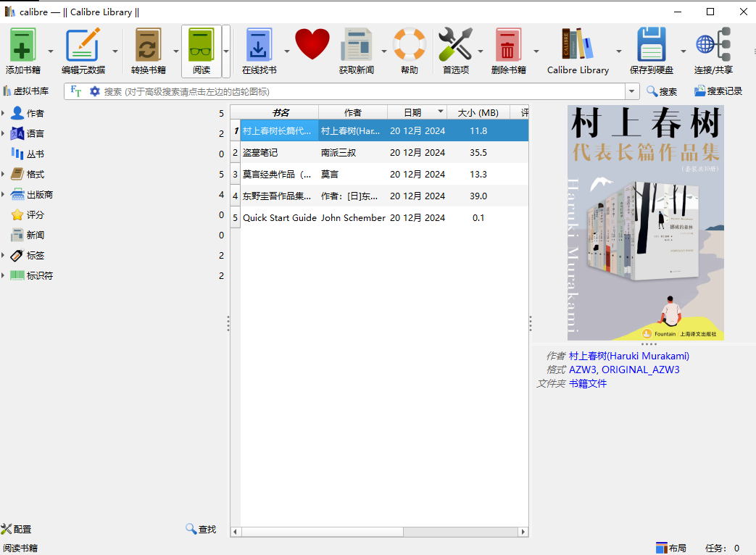Screen dimensions: 756x555
Task: Open 编辑元数据 metadata editor icon
Action: [83, 46]
